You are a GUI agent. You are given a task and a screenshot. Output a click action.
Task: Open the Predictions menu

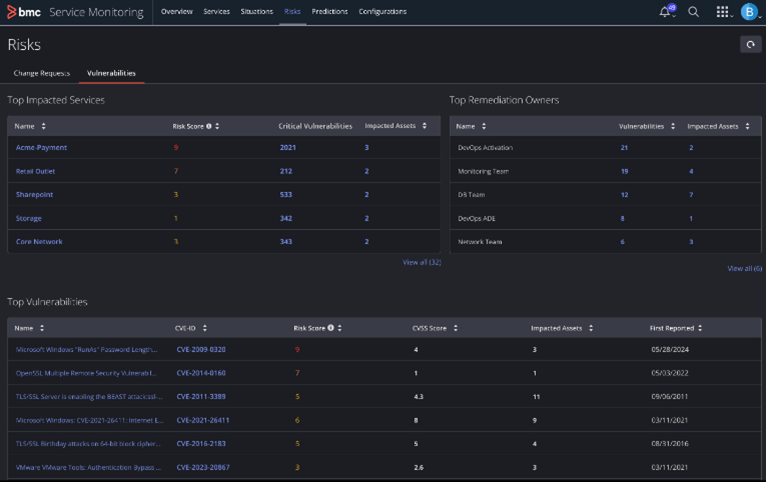pos(329,12)
